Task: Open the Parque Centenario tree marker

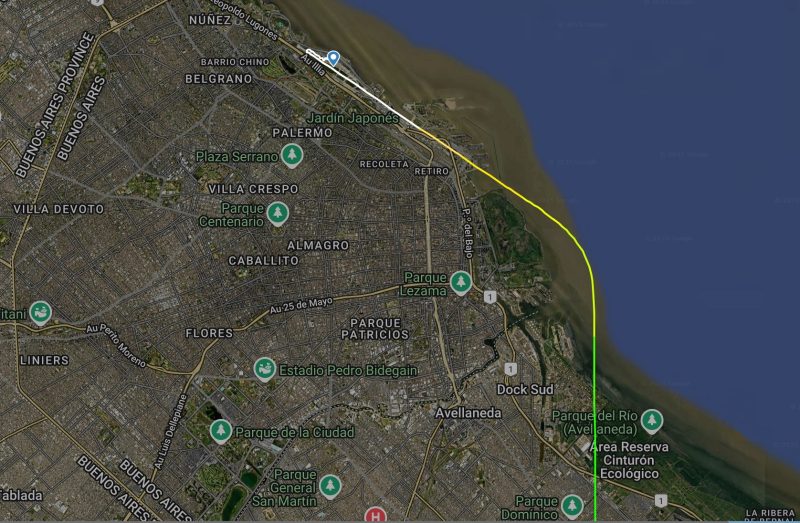Action: (x=278, y=214)
